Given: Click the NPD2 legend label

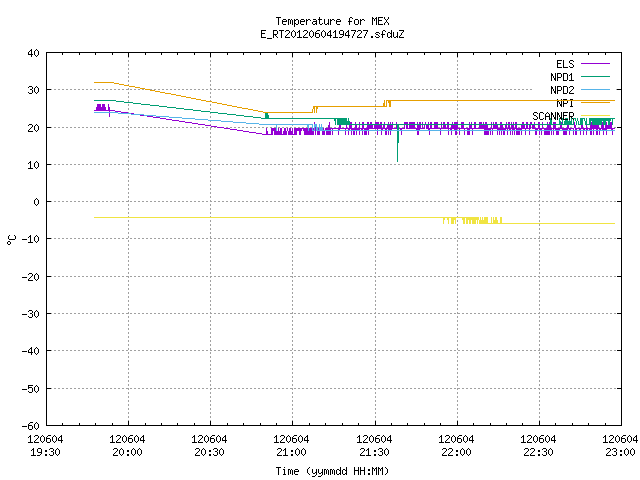Looking at the screenshot, I should 562,90.
